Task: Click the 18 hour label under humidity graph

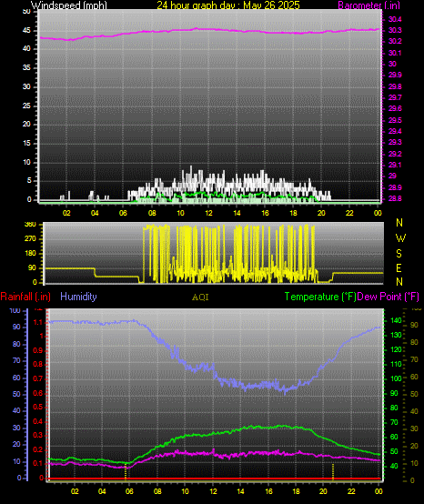Action: click(x=296, y=491)
